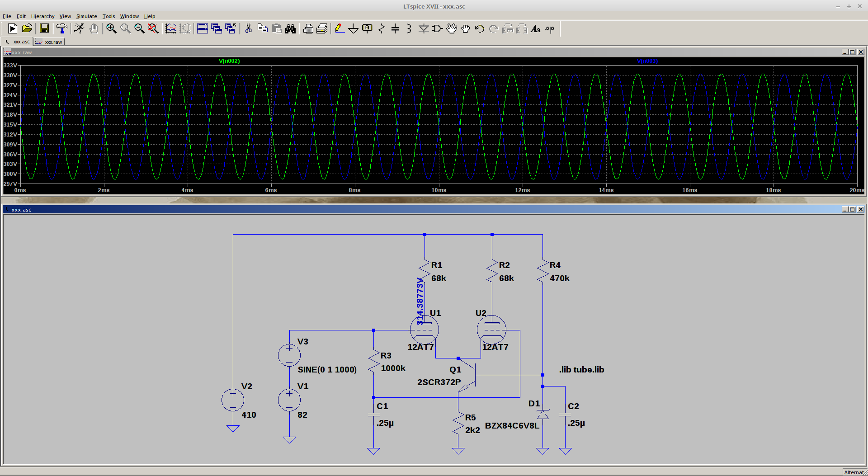This screenshot has height=476, width=868.
Task: Select the Text Aa tool
Action: [x=536, y=28]
